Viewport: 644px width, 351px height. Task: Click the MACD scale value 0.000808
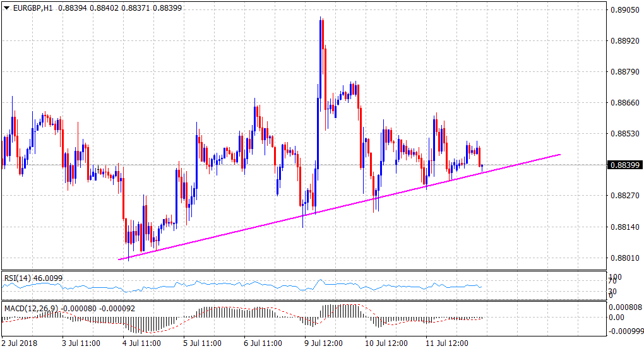pyautogui.click(x=625, y=307)
